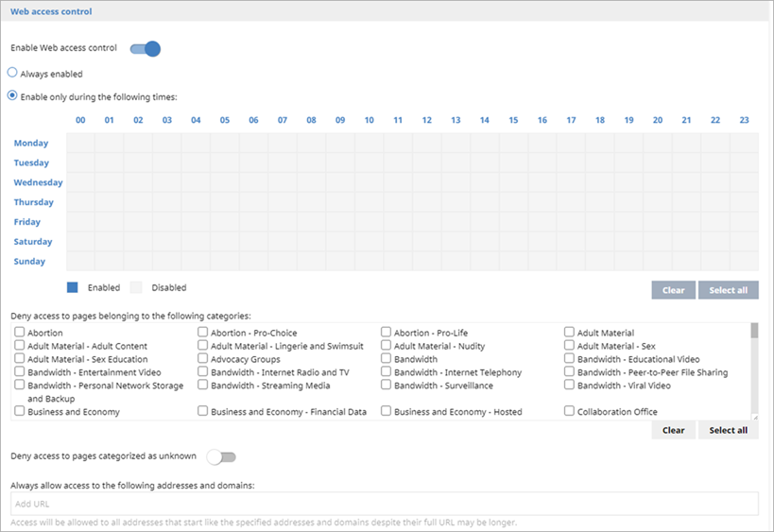Select the 09 hour column header
The width and height of the screenshot is (774, 532).
(x=340, y=120)
